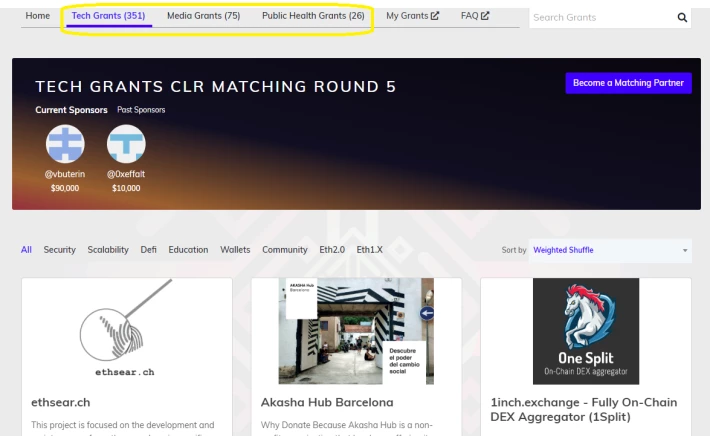This screenshot has width=710, height=436.
Task: Switch to Media Grants (75) tab
Action: [x=204, y=16]
